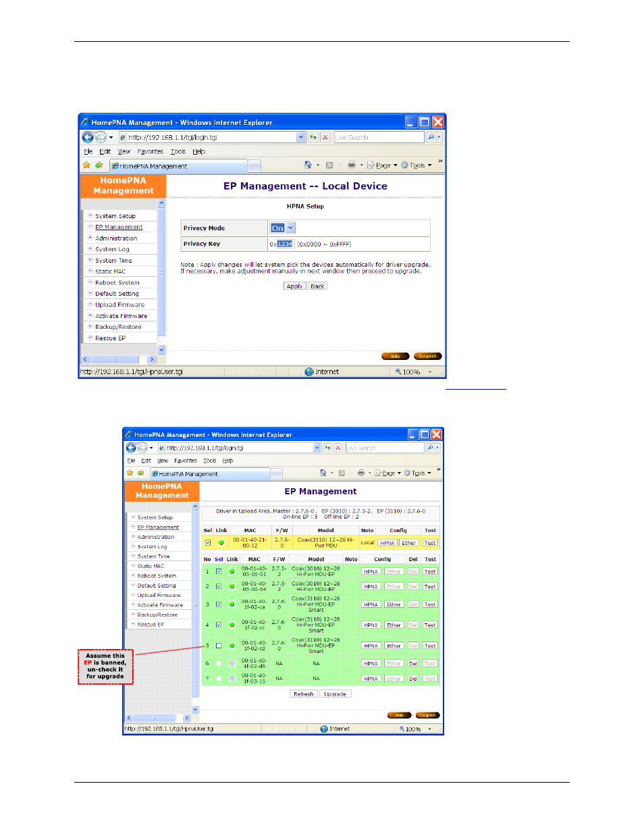Open Tools toolbar dropdown in upper window
The width and height of the screenshot is (644, 834).
pos(429,165)
